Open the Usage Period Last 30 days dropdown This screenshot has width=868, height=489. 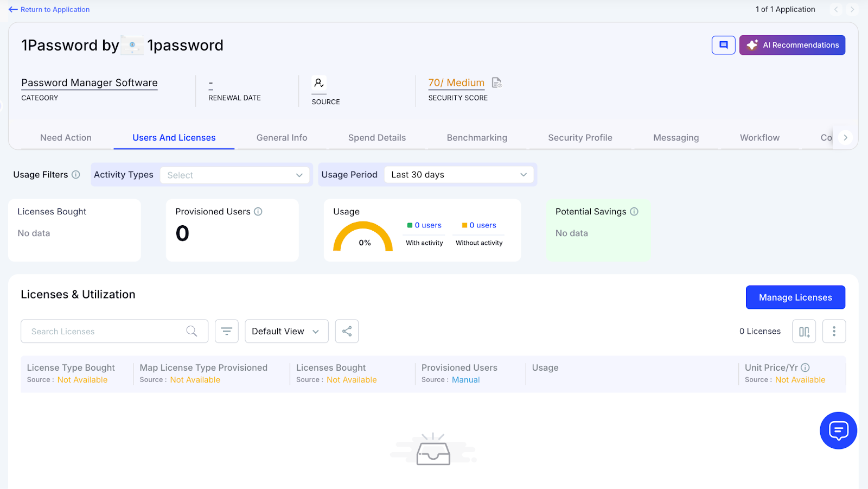click(x=459, y=175)
